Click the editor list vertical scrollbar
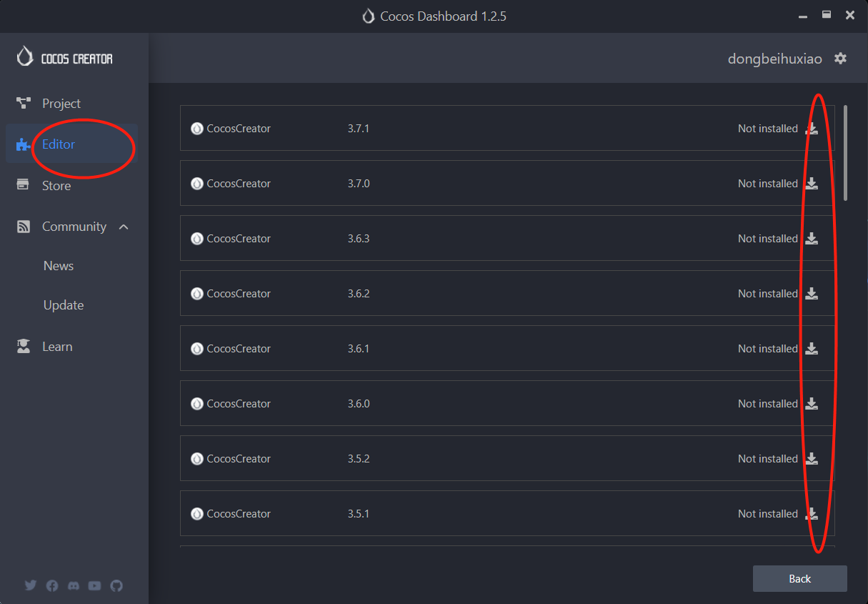868x604 pixels. pos(846,153)
